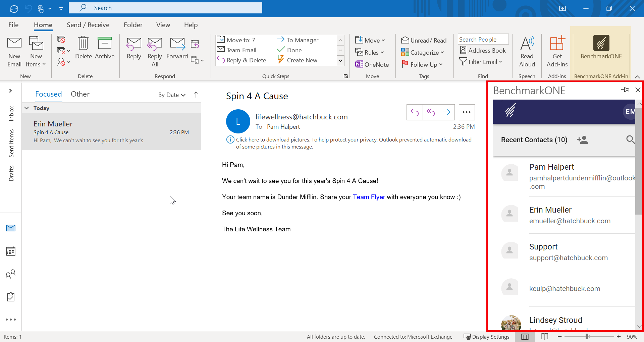
Task: Archive the selected email
Action: click(x=104, y=49)
